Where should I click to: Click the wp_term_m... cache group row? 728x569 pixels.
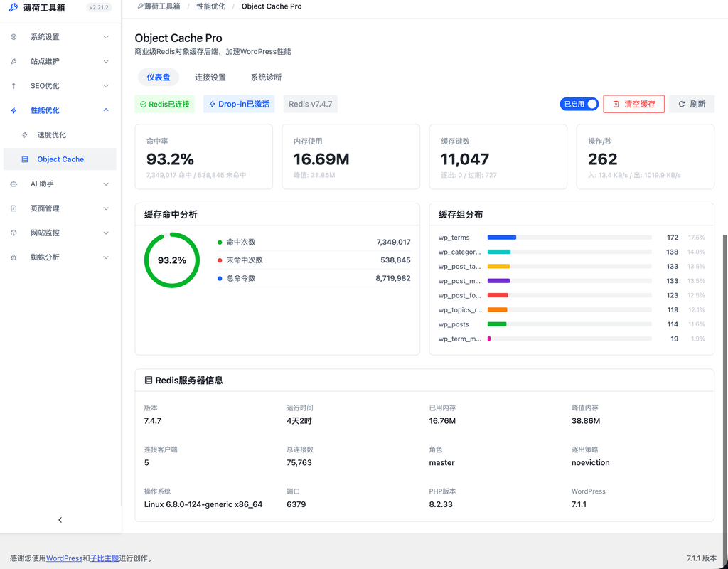(x=572, y=339)
